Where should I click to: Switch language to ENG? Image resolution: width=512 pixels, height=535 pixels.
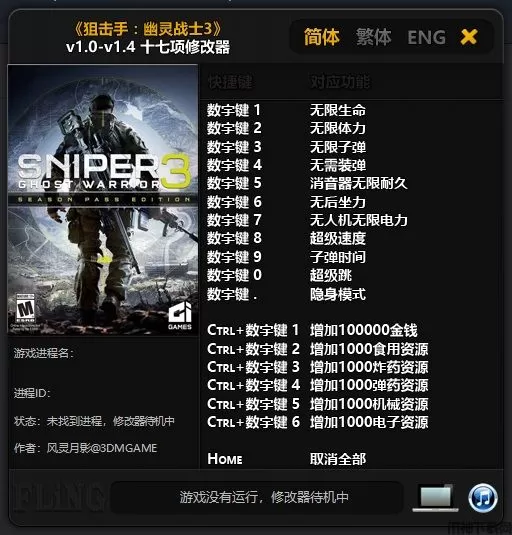coord(426,38)
